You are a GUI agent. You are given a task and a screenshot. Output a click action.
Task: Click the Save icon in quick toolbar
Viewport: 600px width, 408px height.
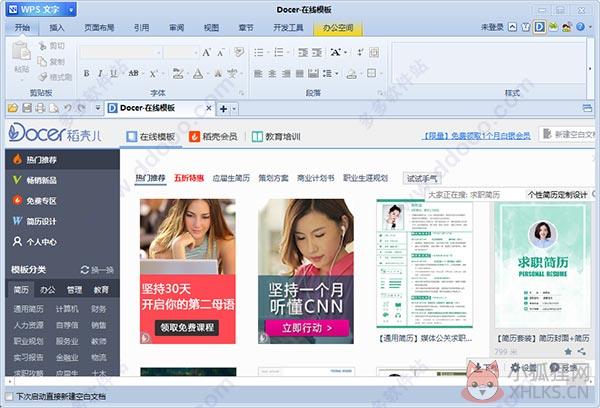[27, 108]
